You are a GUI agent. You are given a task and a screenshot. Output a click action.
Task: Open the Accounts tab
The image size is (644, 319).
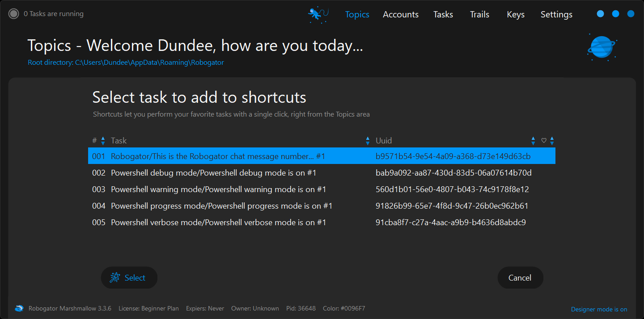click(x=400, y=14)
